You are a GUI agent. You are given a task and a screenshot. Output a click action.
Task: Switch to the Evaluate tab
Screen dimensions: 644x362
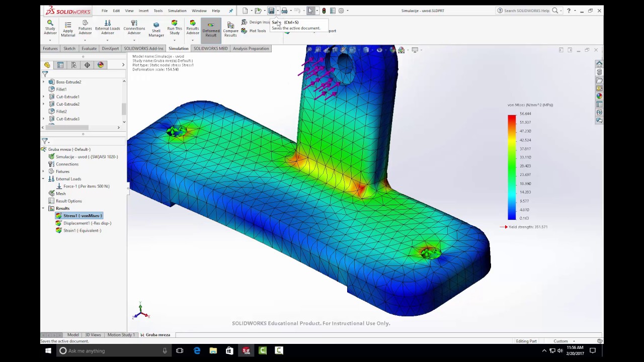pyautogui.click(x=89, y=48)
